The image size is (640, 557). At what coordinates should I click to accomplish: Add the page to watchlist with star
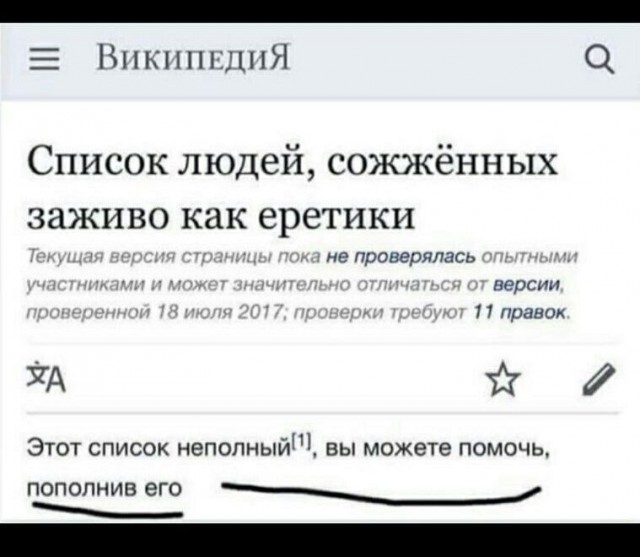505,380
